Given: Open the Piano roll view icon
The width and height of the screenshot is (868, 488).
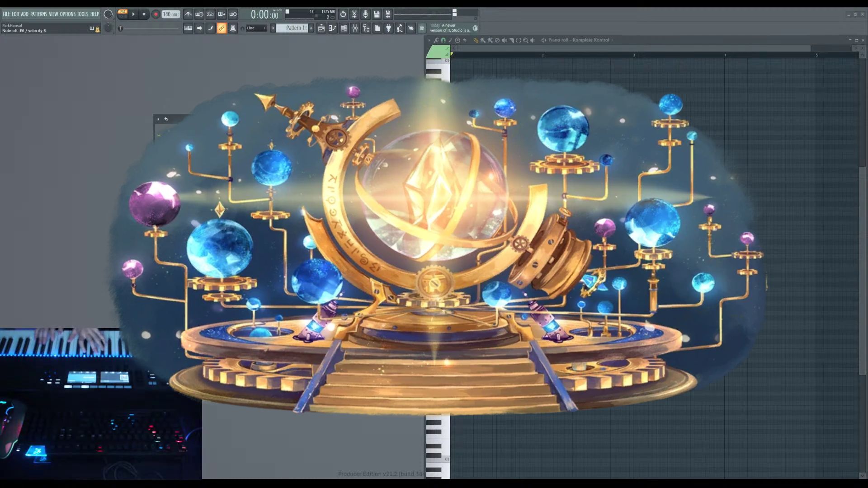Looking at the screenshot, I should point(333,28).
